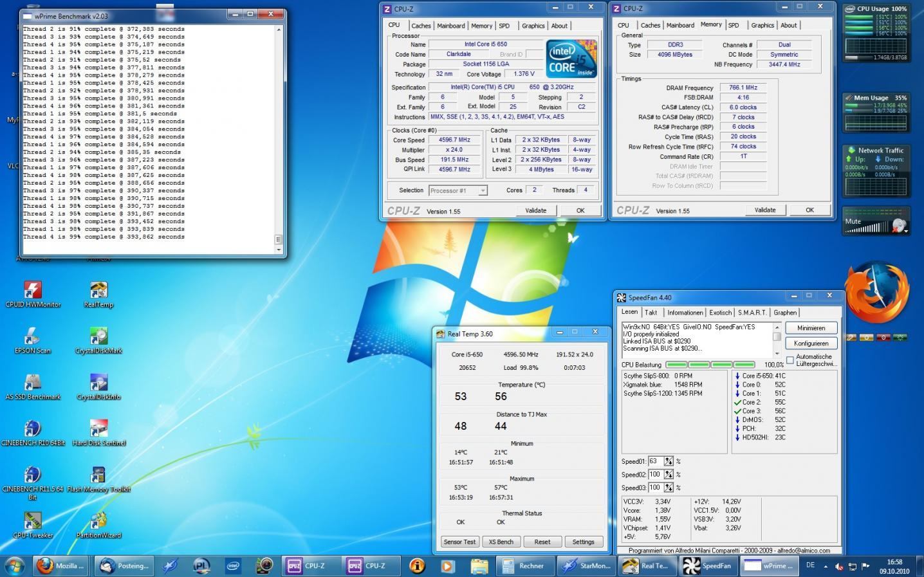Image resolution: width=924 pixels, height=577 pixels.
Task: Enable Automatische Lüftergeschwindigkeit checkbox in SpeedFan
Action: [790, 360]
